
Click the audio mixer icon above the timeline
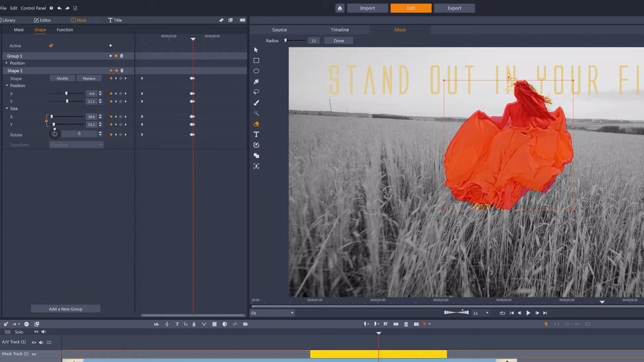[155, 324]
